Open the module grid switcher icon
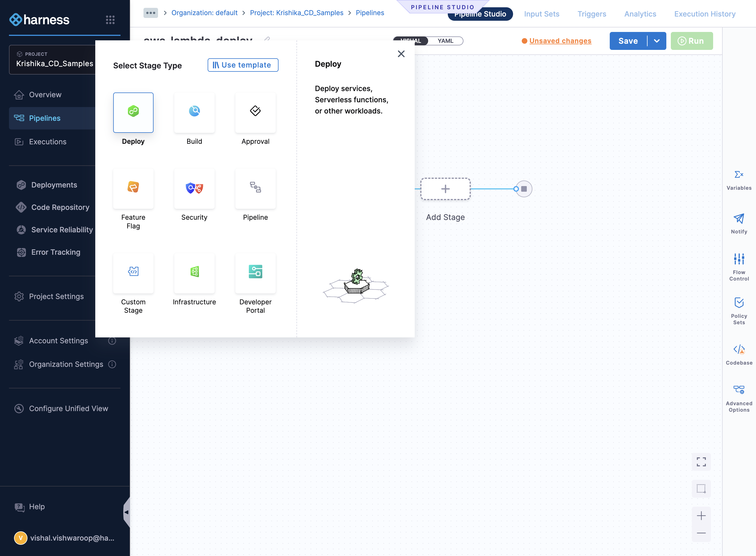This screenshot has width=756, height=556. coord(110,20)
